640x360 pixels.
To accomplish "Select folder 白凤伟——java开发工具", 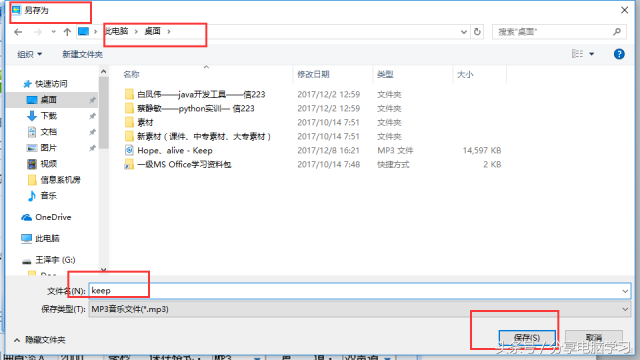I will 201,94.
